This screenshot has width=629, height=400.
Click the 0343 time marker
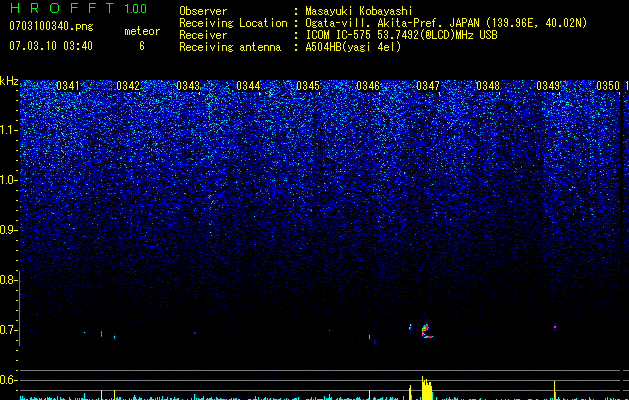pos(188,86)
